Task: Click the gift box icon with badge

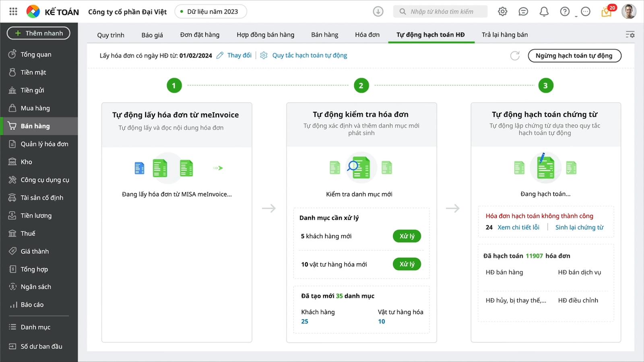Action: (x=606, y=12)
